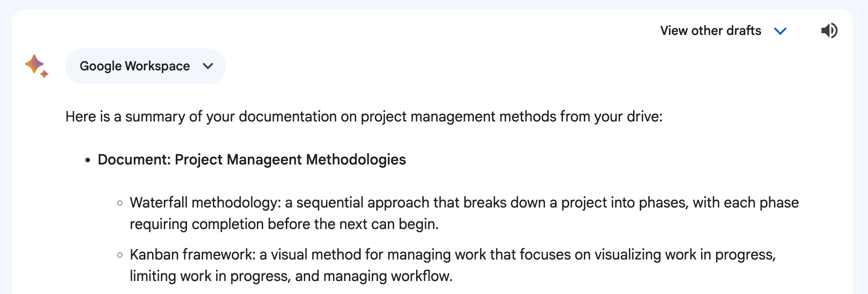Viewport: 868px width, 294px height.
Task: Open the Google Workspace chip
Action: [x=135, y=66]
